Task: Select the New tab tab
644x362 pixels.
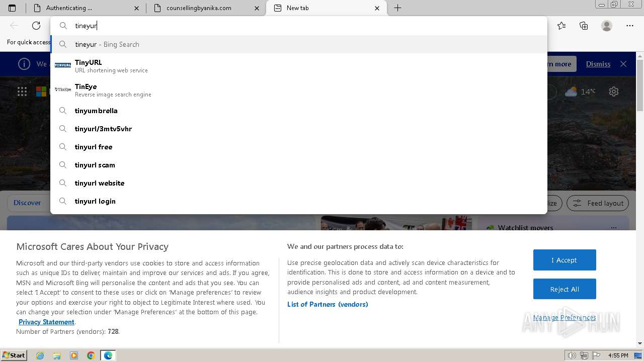Action: 326,8
